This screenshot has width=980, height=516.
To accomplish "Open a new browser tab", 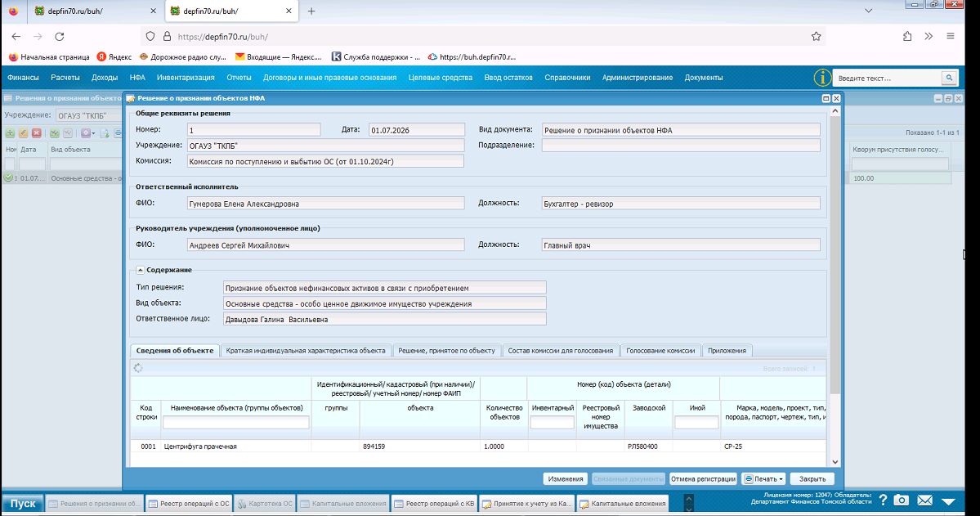I will click(x=311, y=11).
